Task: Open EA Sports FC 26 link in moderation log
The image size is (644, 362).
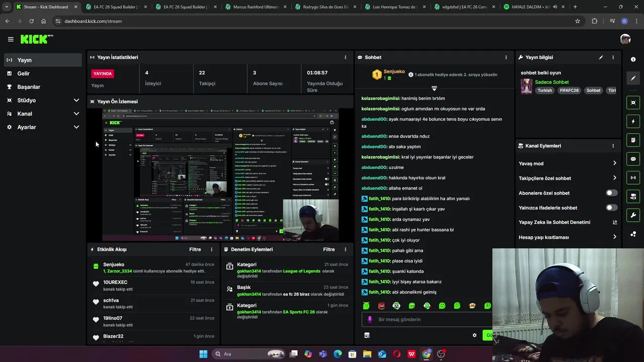Action: coord(299,312)
